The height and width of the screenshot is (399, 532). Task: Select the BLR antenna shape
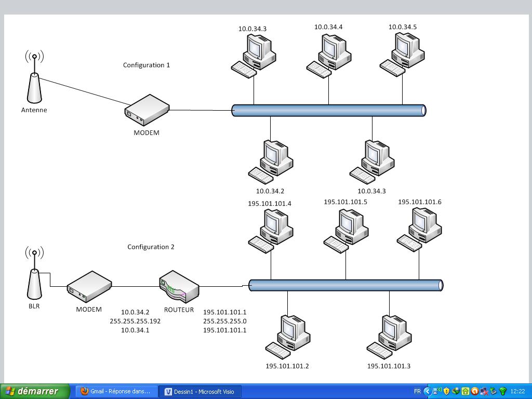[34, 273]
